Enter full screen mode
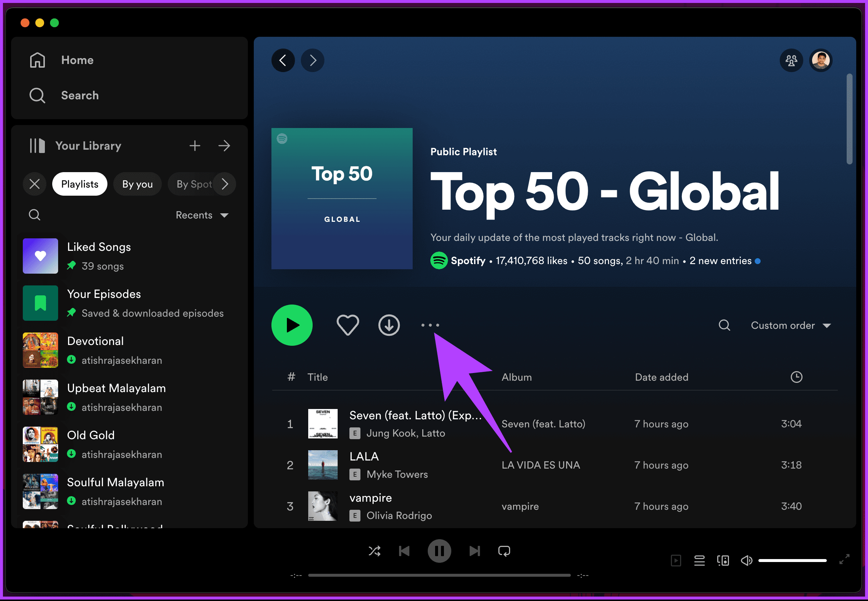 pyautogui.click(x=845, y=559)
